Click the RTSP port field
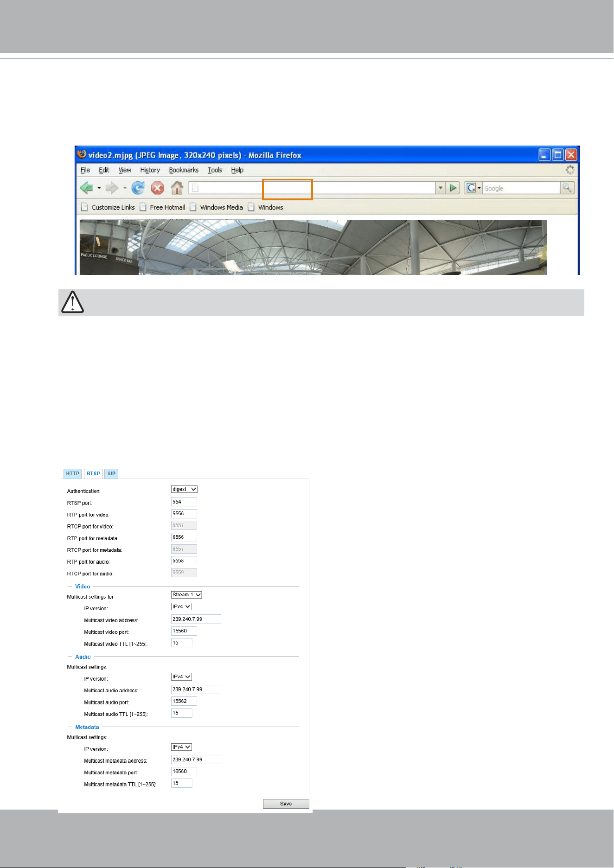 [x=184, y=502]
